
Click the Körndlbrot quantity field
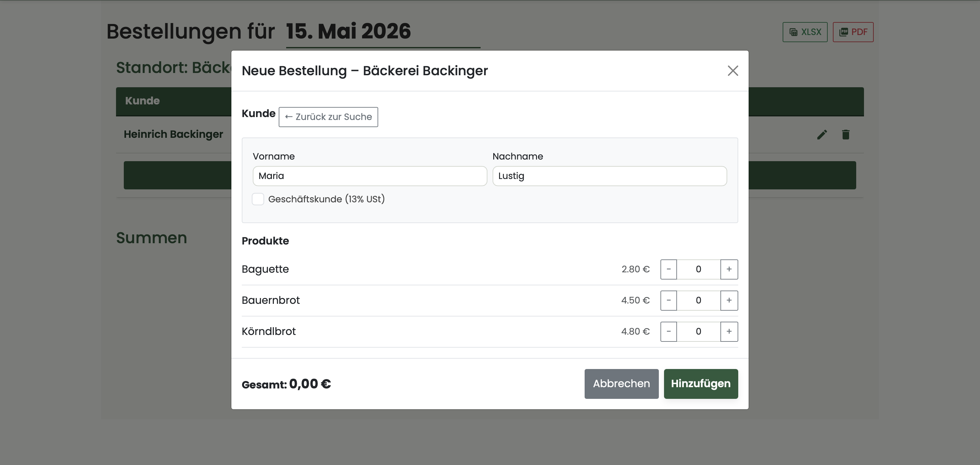click(698, 332)
